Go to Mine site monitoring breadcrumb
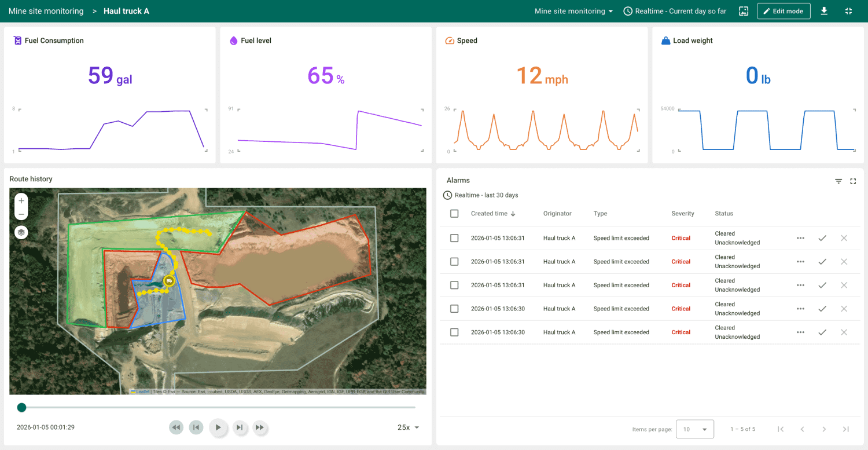Image resolution: width=868 pixels, height=450 pixels. pos(46,11)
